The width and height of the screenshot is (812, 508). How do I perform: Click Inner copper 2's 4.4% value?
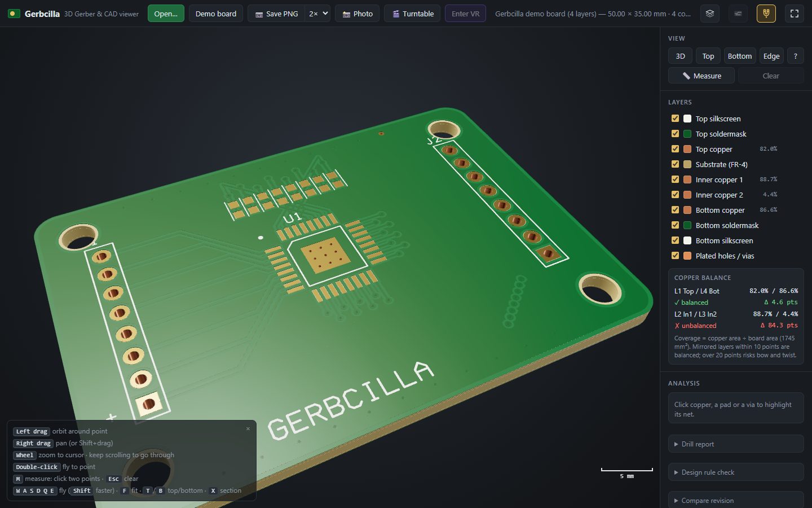(x=770, y=195)
